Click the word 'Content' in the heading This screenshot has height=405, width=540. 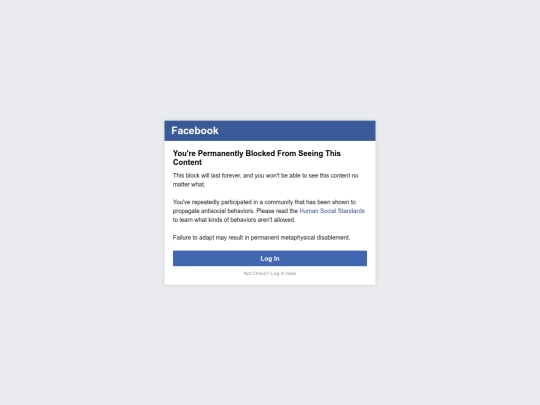coord(187,162)
